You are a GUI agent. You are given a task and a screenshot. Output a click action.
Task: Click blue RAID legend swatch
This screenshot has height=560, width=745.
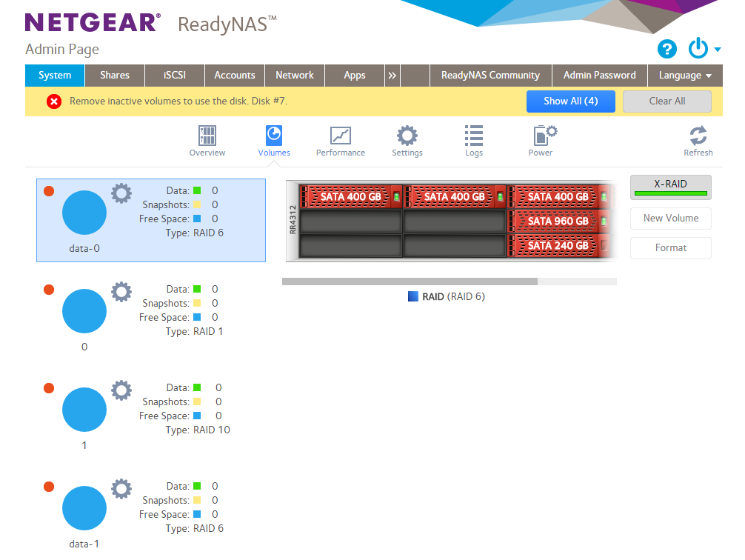pyautogui.click(x=413, y=296)
